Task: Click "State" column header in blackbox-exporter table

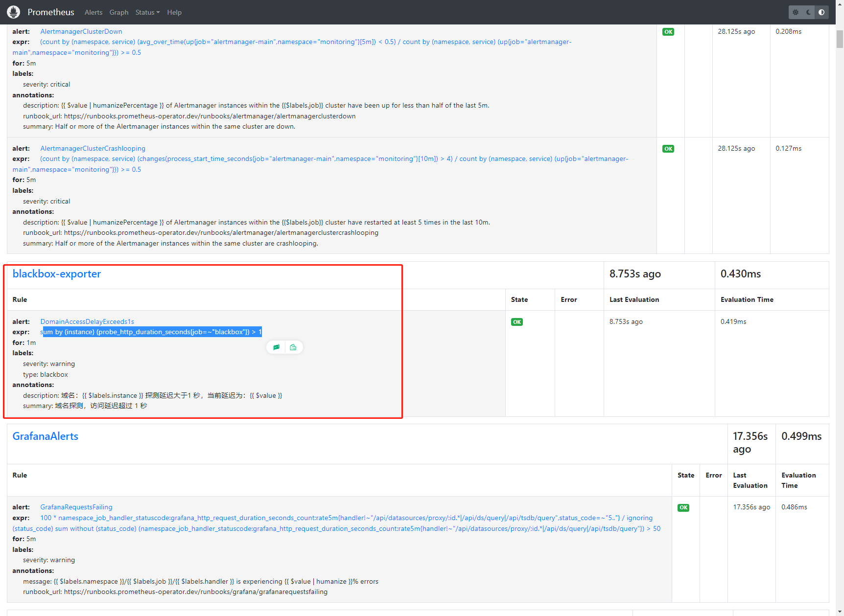Action: click(x=519, y=300)
